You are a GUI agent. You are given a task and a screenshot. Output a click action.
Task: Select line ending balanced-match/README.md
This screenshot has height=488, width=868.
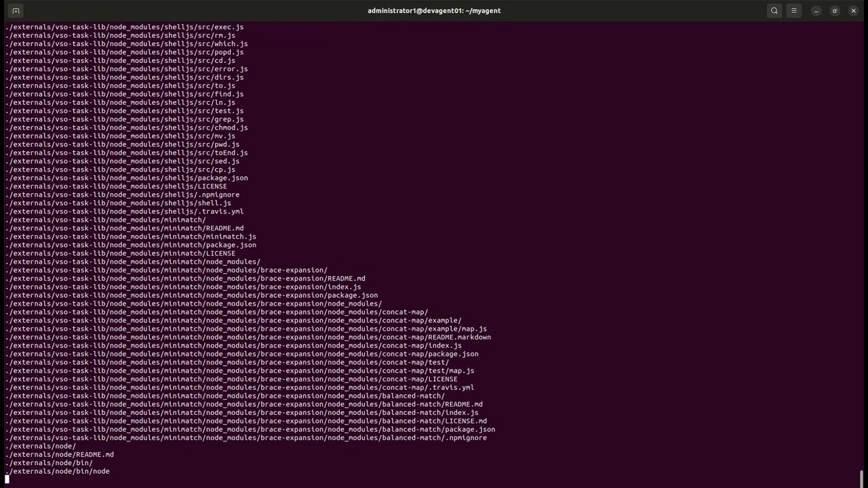tap(244, 404)
